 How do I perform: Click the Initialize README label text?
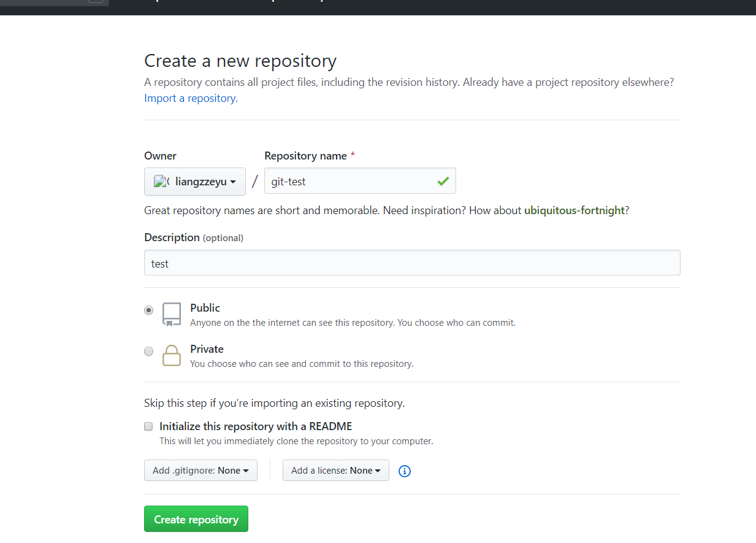pyautogui.click(x=256, y=426)
